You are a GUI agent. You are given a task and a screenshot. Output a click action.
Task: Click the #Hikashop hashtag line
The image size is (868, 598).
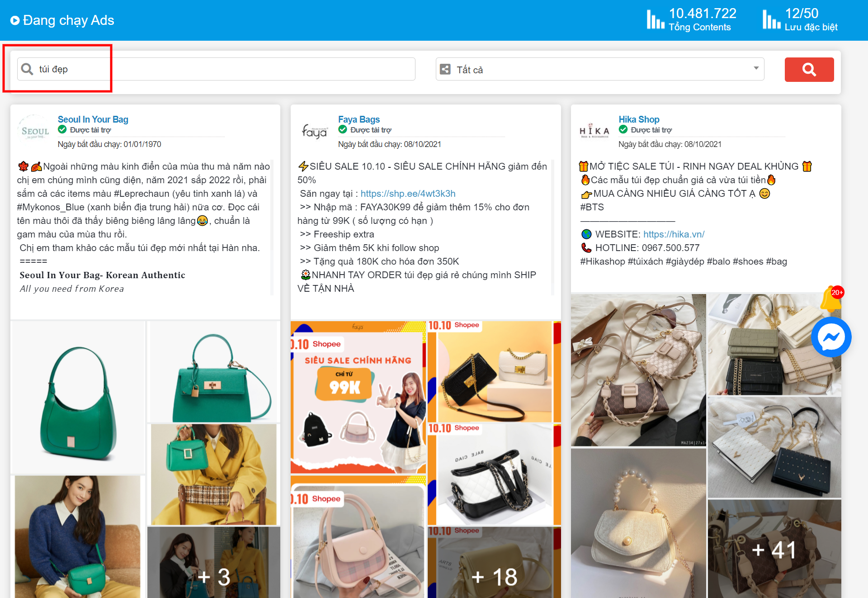[x=684, y=261]
